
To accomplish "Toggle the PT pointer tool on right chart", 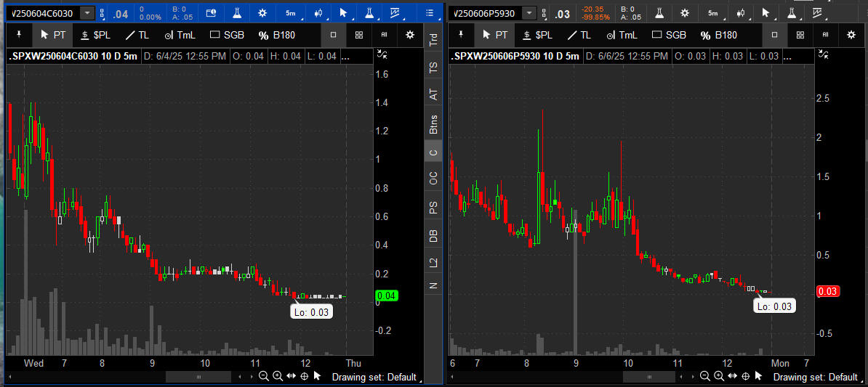I will [x=494, y=35].
